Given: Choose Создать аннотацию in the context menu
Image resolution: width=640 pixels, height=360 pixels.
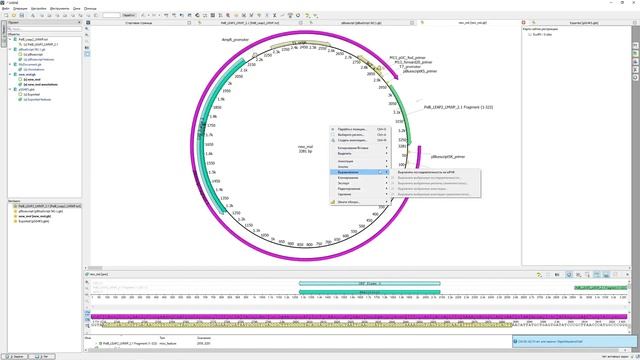Looking at the screenshot, I should point(360,140).
